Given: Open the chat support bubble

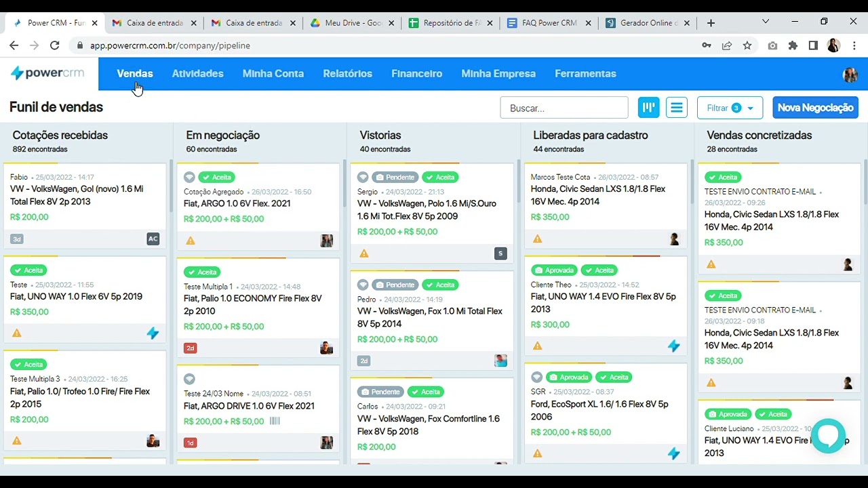Looking at the screenshot, I should click(x=828, y=435).
